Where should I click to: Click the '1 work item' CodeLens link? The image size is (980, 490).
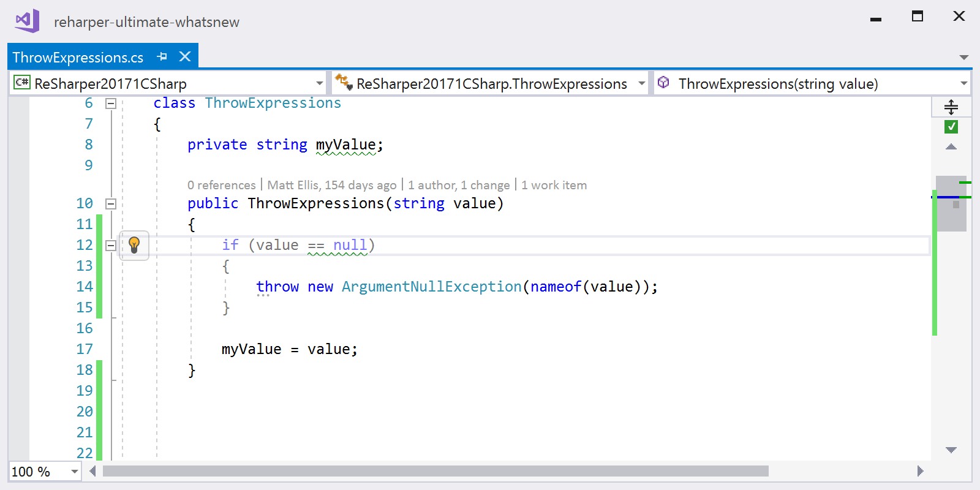coord(554,185)
